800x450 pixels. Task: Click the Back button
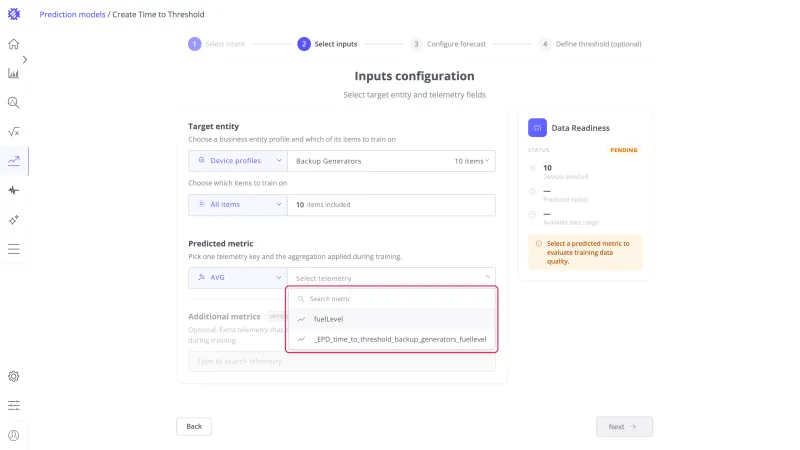194,427
